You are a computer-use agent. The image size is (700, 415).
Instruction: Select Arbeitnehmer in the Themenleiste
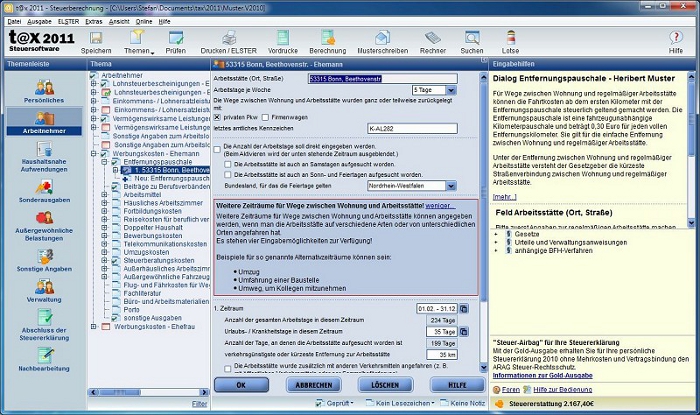click(x=44, y=122)
